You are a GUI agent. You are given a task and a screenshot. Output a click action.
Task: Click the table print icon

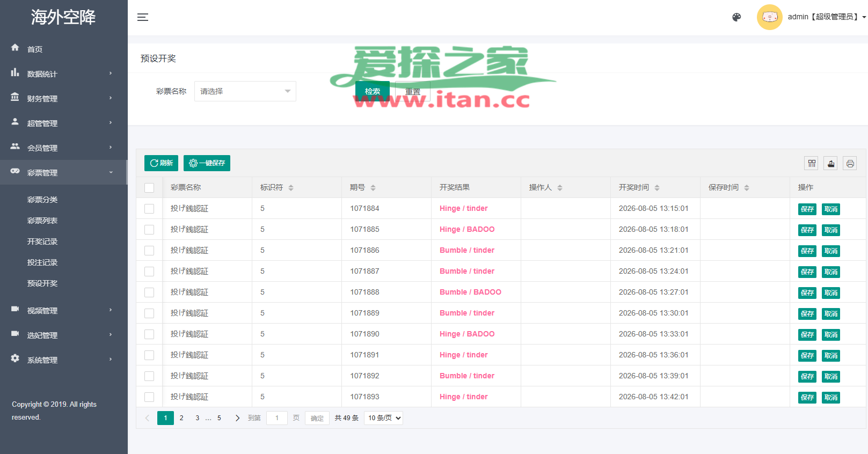point(850,163)
